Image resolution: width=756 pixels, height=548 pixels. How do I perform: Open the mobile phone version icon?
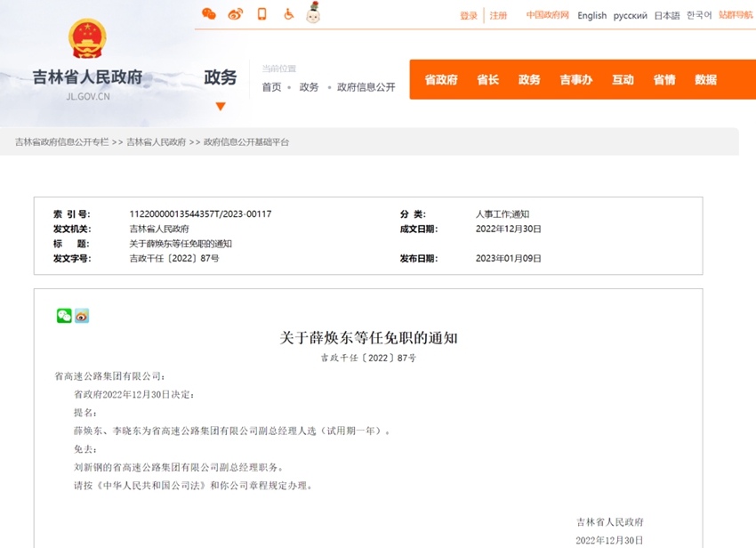[261, 14]
